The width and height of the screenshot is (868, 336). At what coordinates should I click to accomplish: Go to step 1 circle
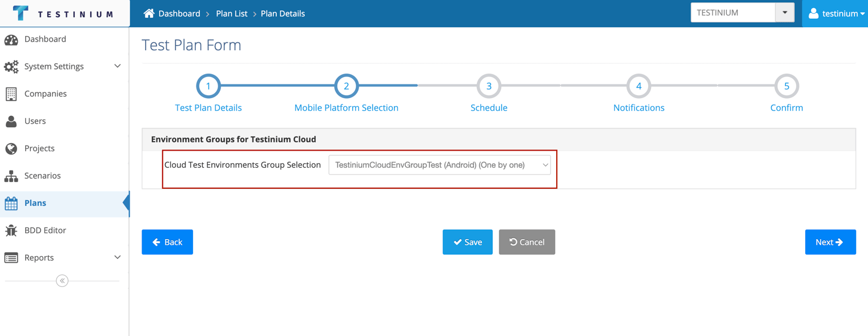[208, 86]
